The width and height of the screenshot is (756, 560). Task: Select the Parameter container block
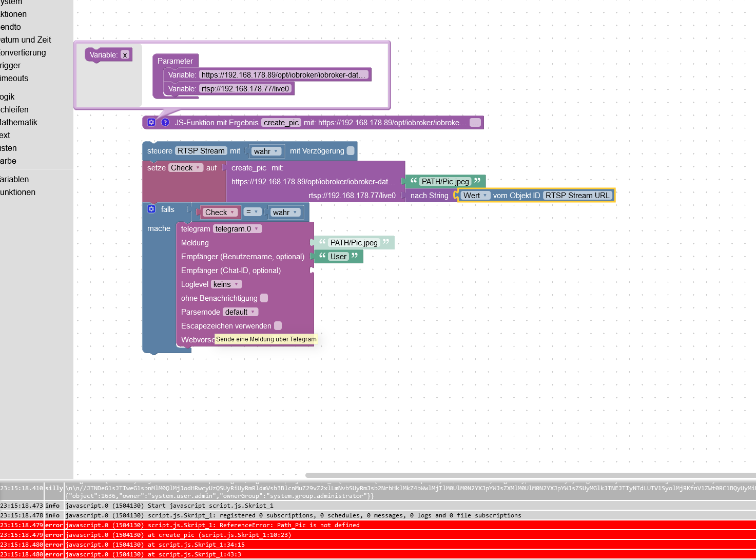pyautogui.click(x=175, y=61)
